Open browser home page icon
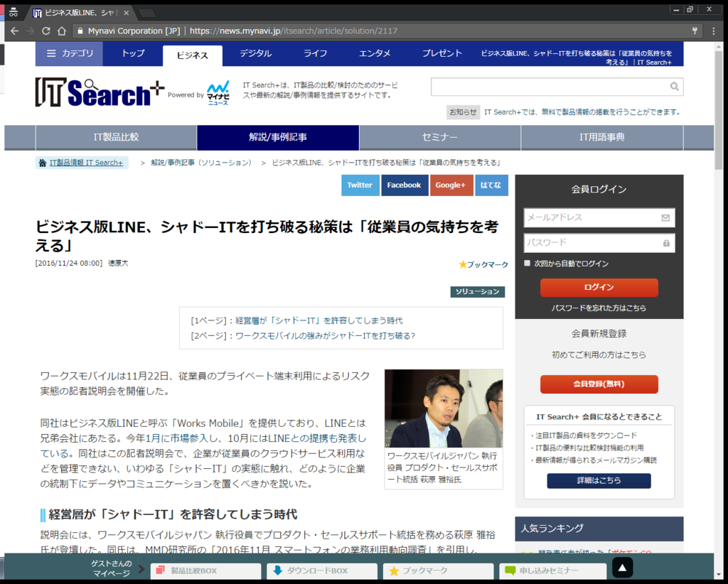Image resolution: width=728 pixels, height=584 pixels. click(62, 31)
